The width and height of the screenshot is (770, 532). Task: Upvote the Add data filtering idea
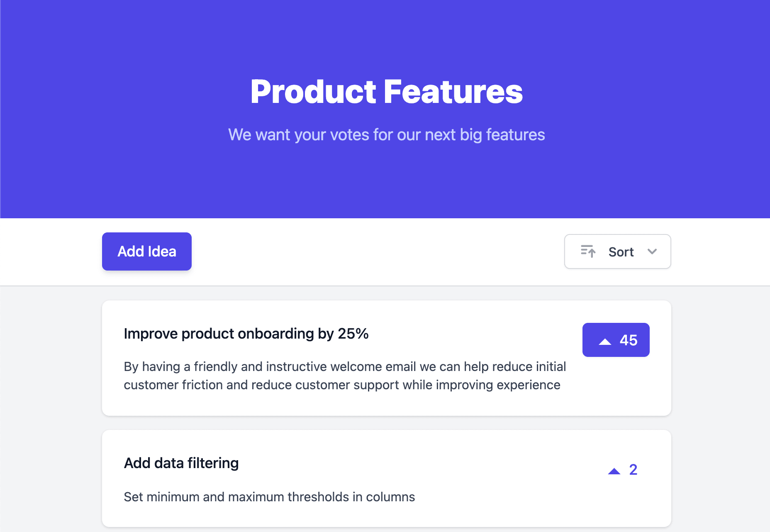(623, 470)
